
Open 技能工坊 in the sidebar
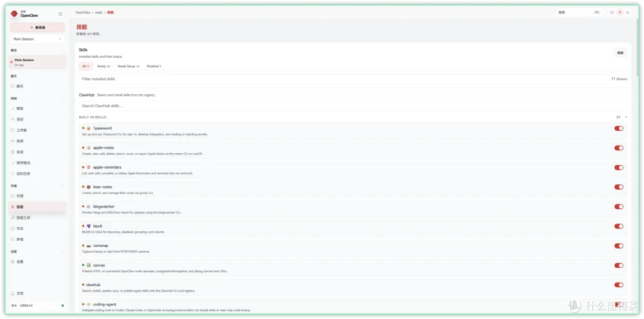point(38,218)
